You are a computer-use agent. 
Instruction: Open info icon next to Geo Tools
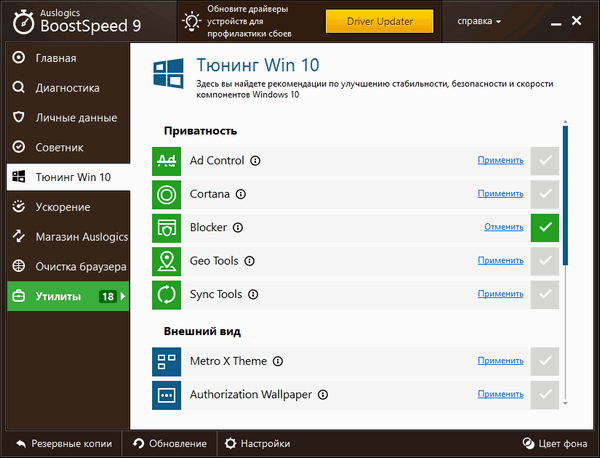tap(249, 261)
